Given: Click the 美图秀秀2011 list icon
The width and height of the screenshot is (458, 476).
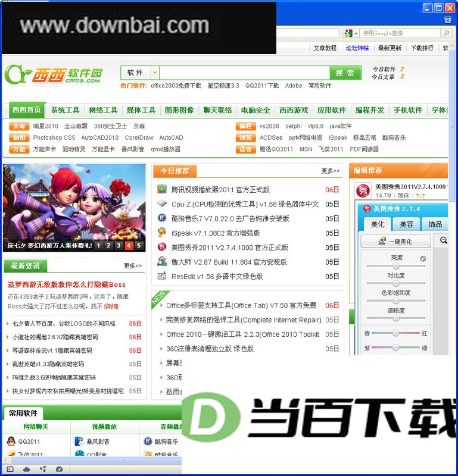Looking at the screenshot, I should point(161,247).
